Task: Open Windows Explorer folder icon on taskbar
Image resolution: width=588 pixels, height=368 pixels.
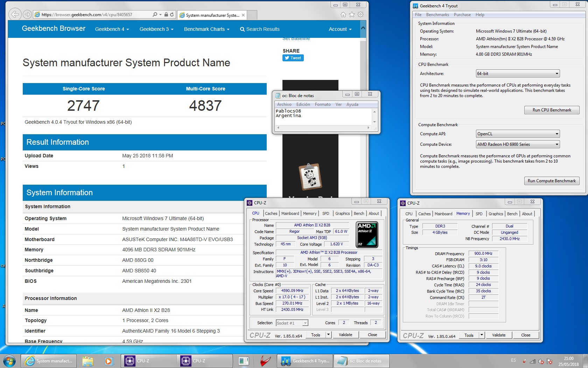Action: 88,361
